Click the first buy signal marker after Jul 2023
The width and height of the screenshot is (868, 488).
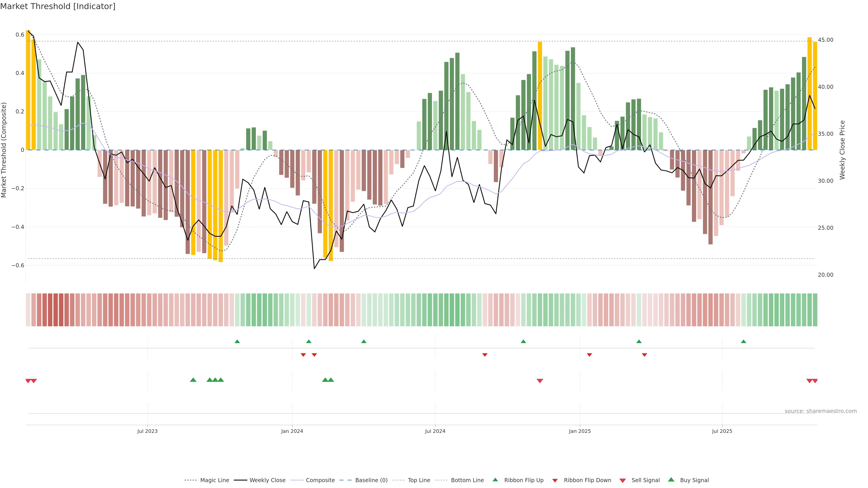tap(193, 380)
